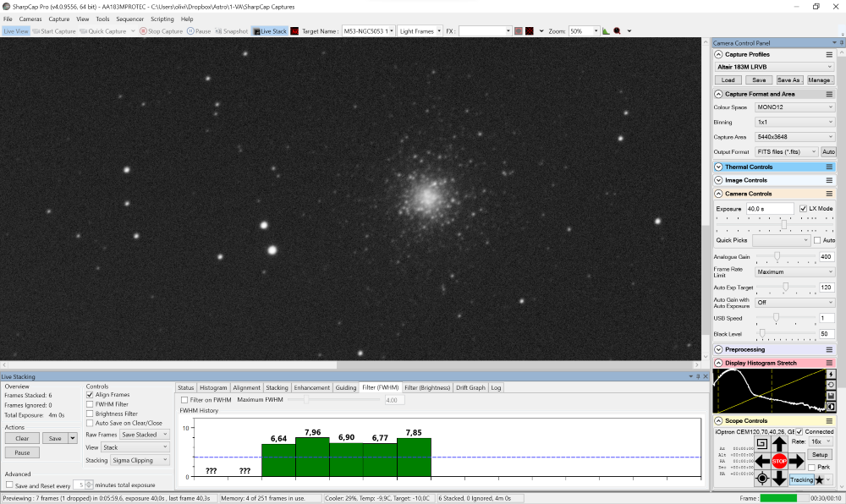Image resolution: width=846 pixels, height=504 pixels.
Task: Switch to the Drift Graph tab
Action: 470,387
